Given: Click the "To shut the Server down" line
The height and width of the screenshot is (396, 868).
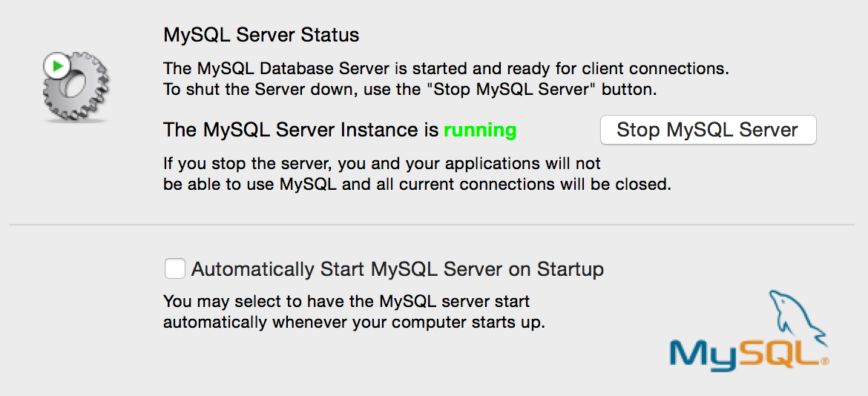Looking at the screenshot, I should click(x=410, y=90).
